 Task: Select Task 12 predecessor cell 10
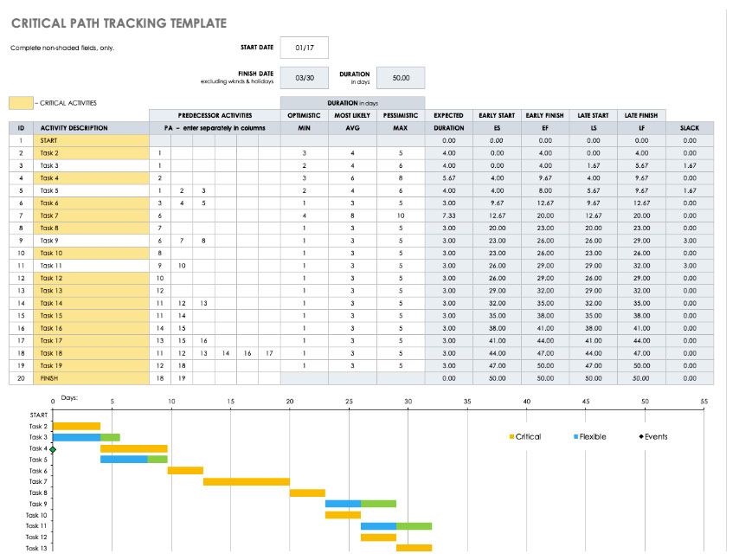[x=160, y=278]
